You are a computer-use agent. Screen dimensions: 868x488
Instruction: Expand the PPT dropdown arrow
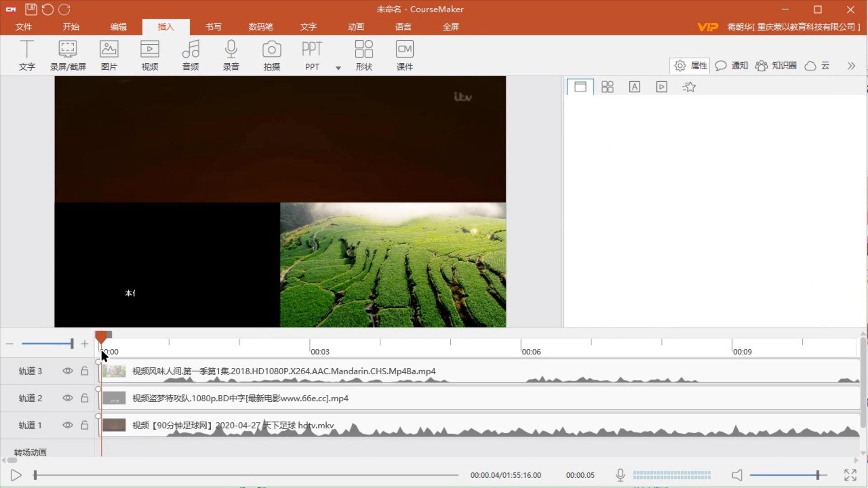(x=338, y=68)
